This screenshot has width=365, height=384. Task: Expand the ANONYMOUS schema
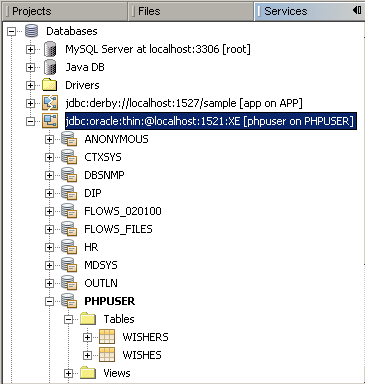pos(49,139)
